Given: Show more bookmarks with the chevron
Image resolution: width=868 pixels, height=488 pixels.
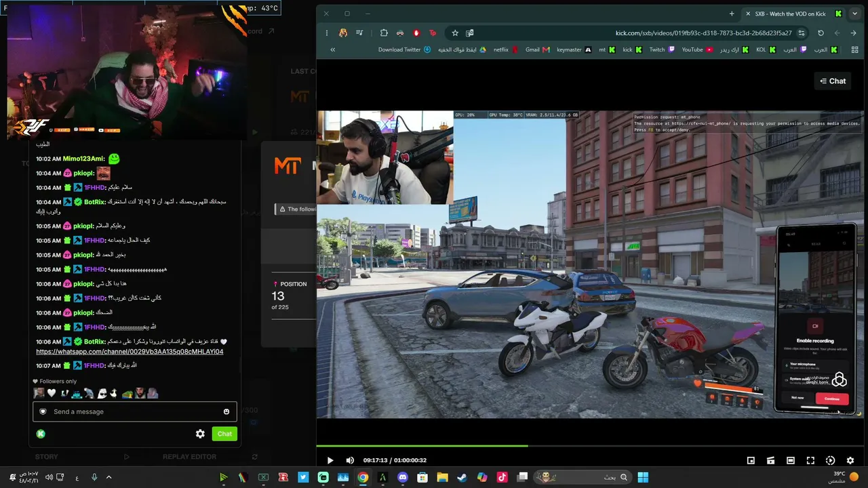Looking at the screenshot, I should click(x=332, y=49).
